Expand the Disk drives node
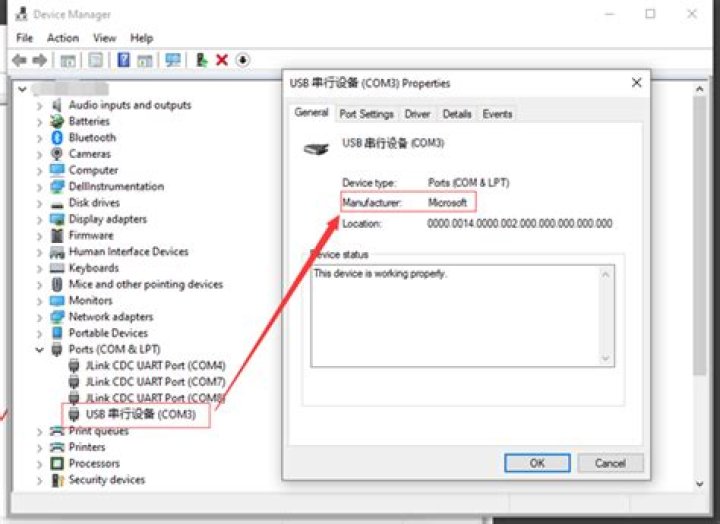The image size is (720, 524). pyautogui.click(x=39, y=203)
